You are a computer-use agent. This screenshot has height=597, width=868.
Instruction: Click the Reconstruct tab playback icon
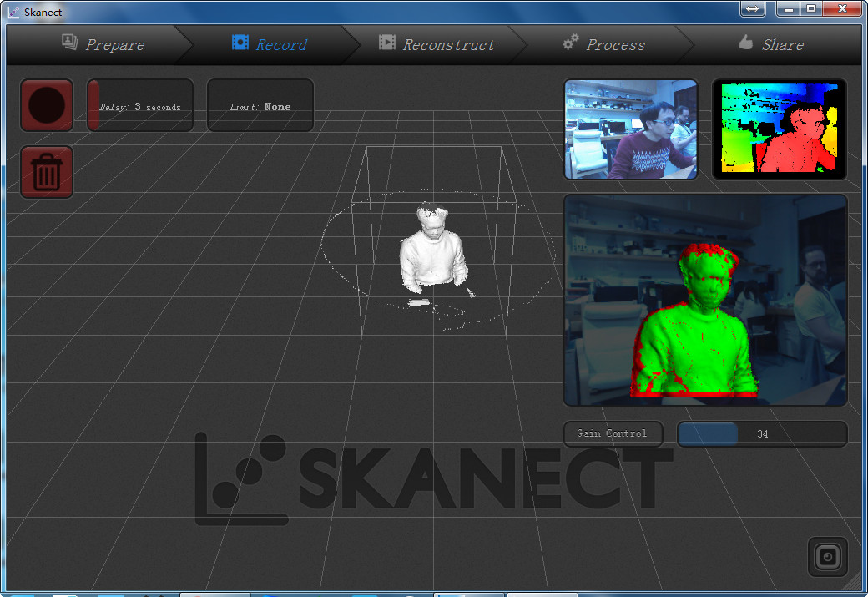click(x=387, y=42)
